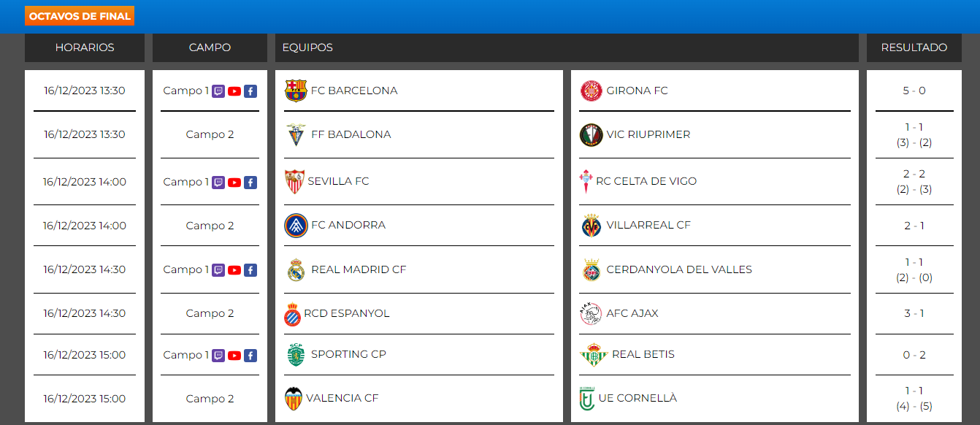
Task: Click the Sporting CP crest
Action: point(296,355)
